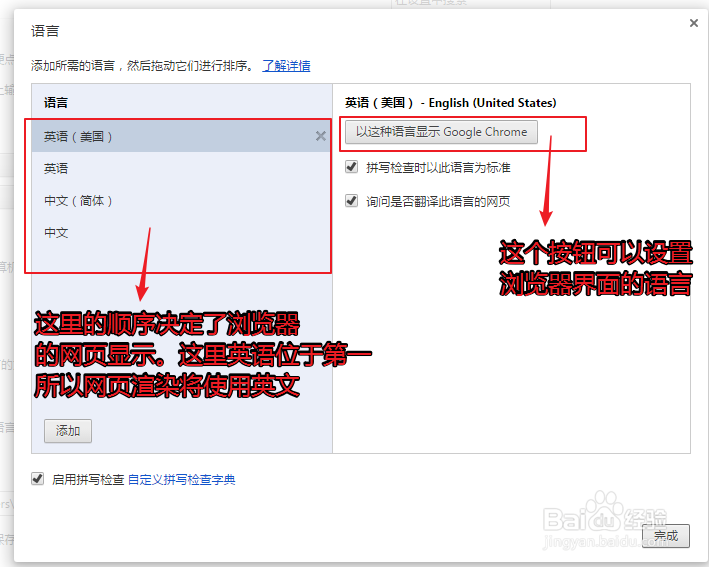709x567 pixels.
Task: Select the 中文 language row
Action: pos(182,232)
